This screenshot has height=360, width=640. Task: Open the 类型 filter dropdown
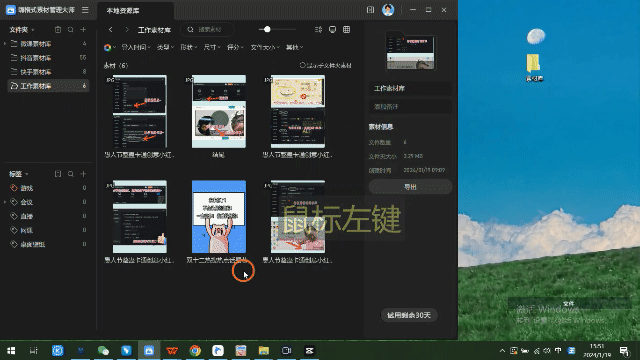coord(165,47)
